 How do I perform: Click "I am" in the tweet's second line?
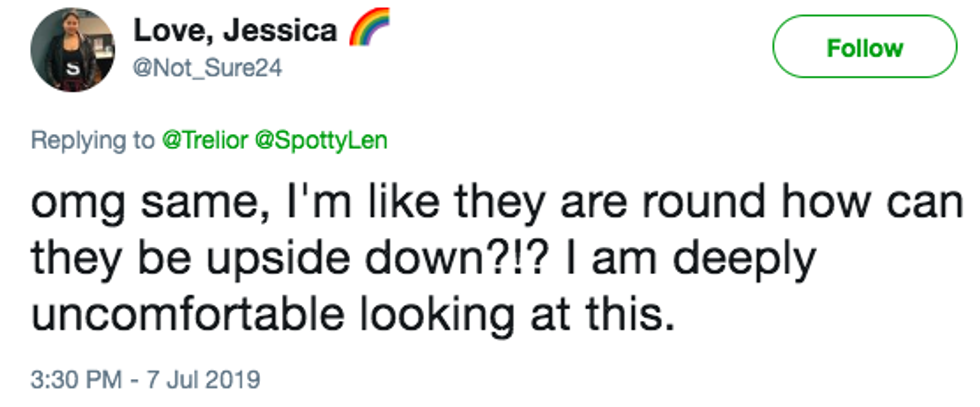pyautogui.click(x=606, y=260)
